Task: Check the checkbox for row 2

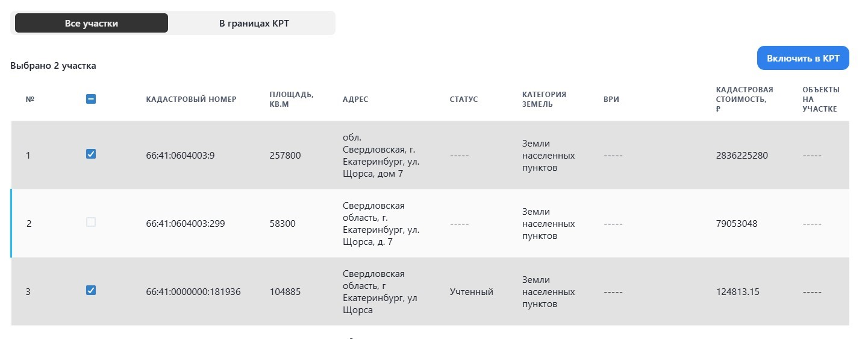Action: [x=91, y=223]
